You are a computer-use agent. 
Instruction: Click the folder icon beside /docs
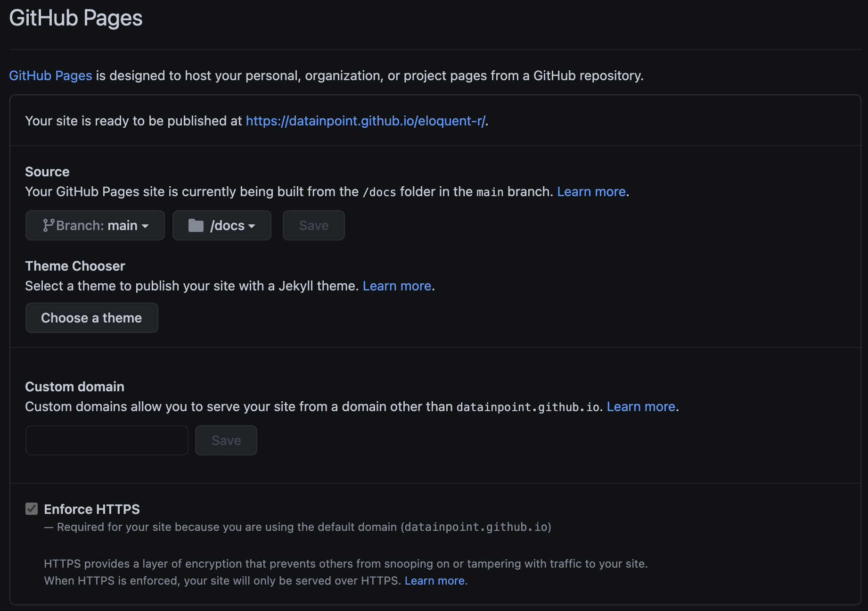(196, 225)
